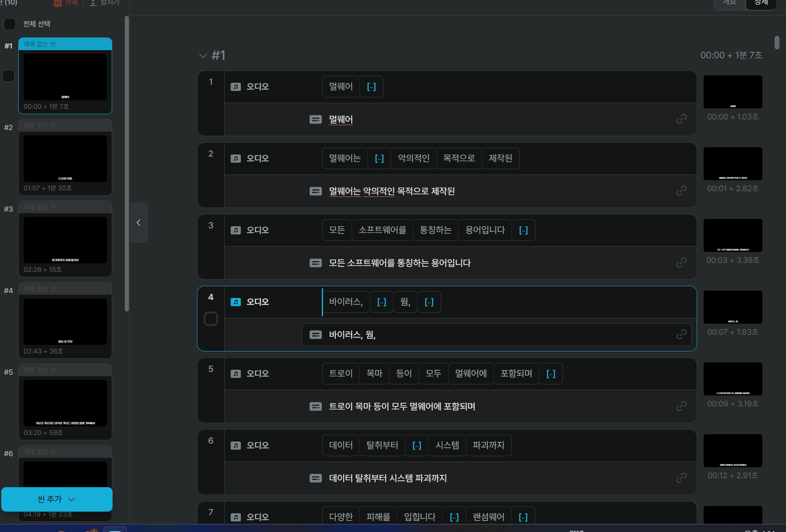Open the '씬 추가' dropdown
The height and width of the screenshot is (532, 786).
(x=57, y=499)
